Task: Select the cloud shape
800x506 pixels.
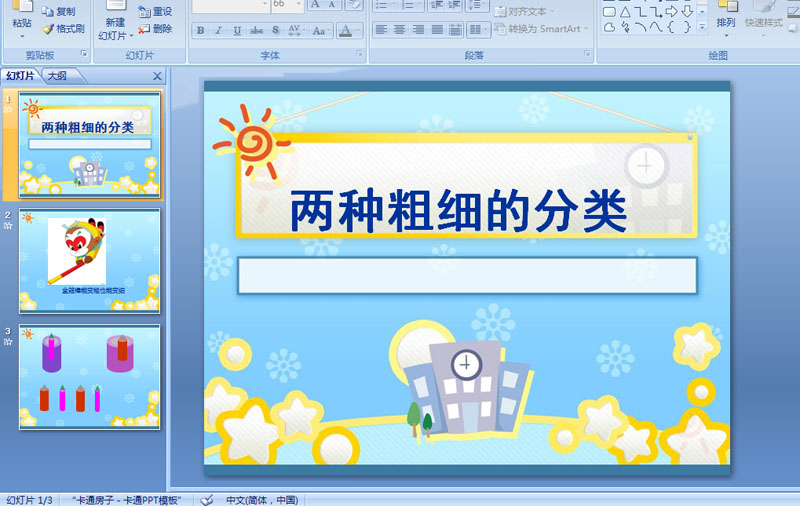Action: [609, 27]
